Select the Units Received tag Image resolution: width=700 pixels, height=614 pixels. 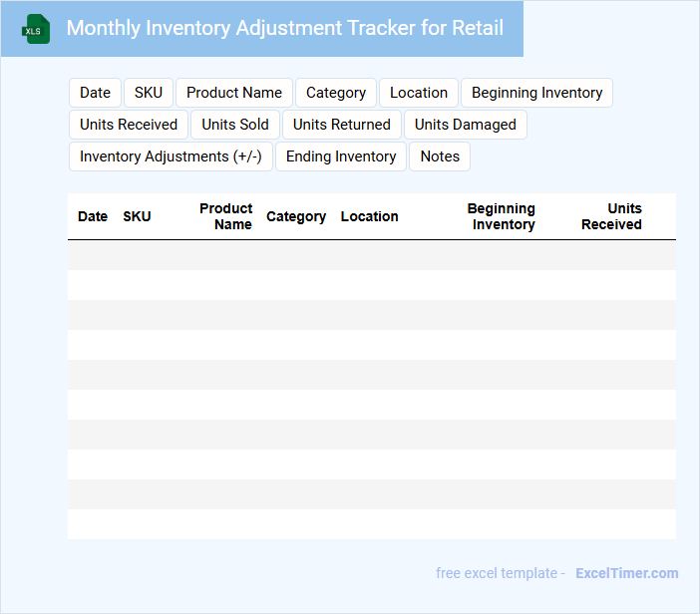(x=129, y=125)
